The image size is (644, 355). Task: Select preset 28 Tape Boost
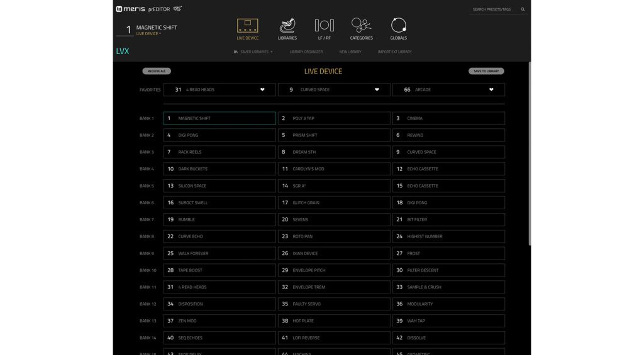(x=219, y=270)
